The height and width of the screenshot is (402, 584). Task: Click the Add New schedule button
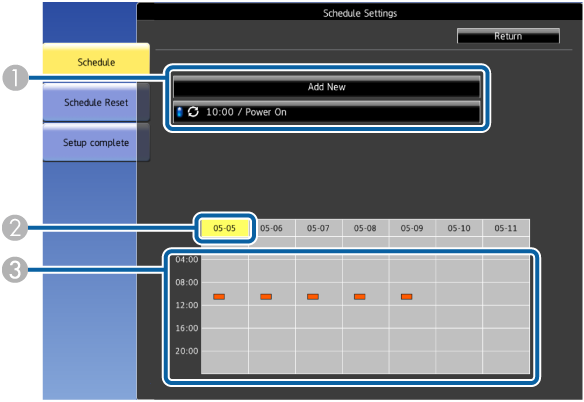327,87
